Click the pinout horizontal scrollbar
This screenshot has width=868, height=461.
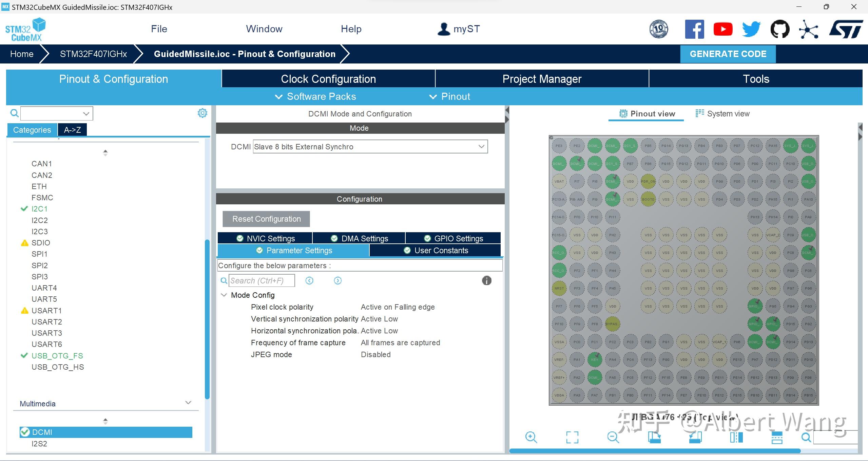click(x=655, y=451)
